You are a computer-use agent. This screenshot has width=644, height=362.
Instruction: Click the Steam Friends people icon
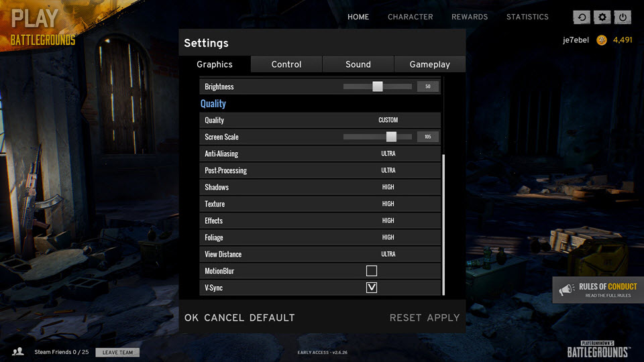click(18, 352)
